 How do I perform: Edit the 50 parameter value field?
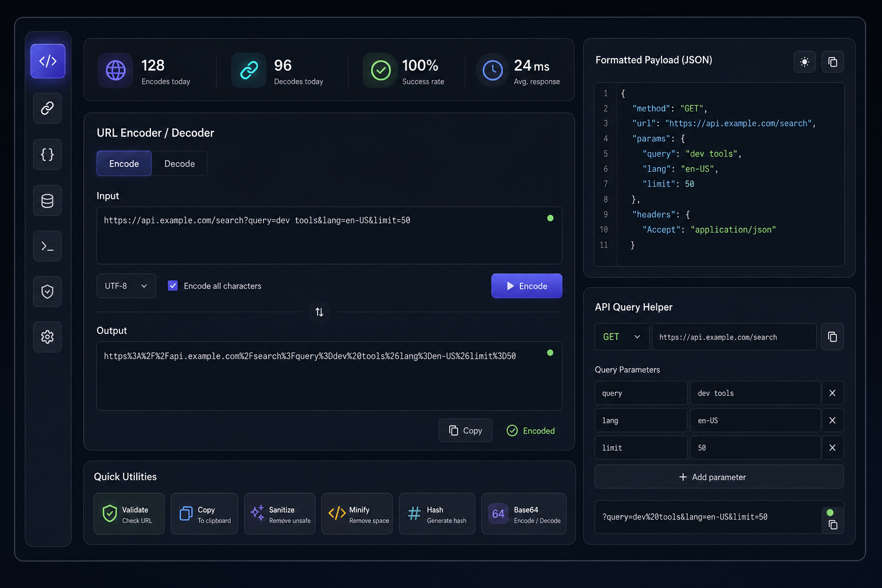755,448
